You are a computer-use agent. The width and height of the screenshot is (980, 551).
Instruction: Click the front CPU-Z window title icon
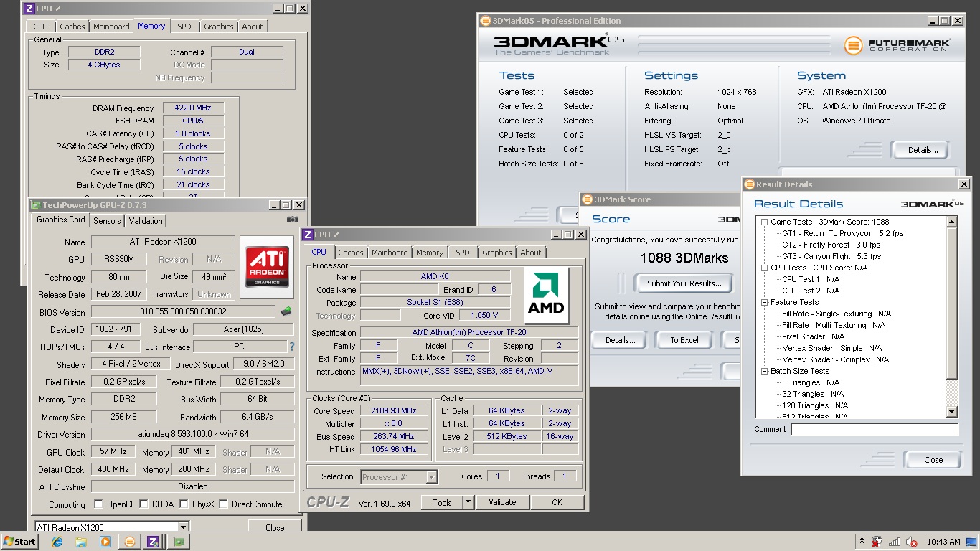[308, 235]
